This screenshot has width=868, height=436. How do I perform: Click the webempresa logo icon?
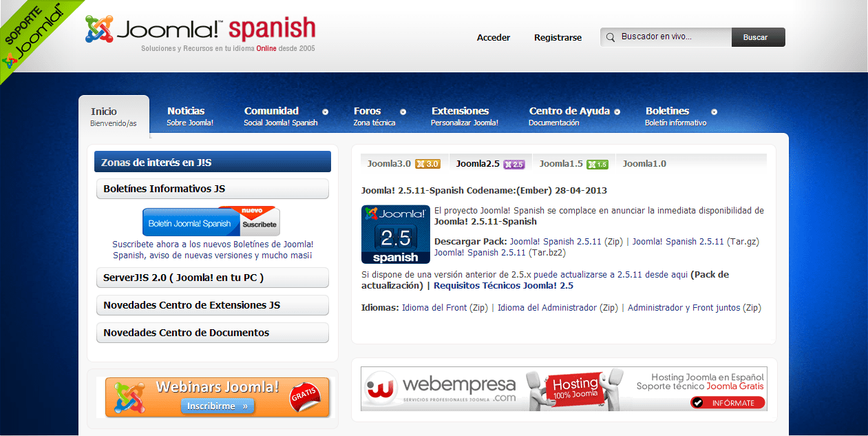point(380,389)
